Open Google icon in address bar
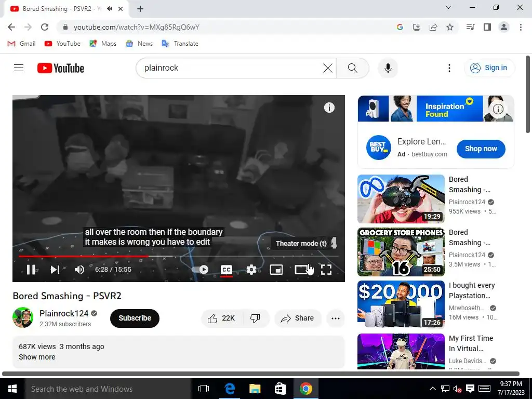Viewport: 532px width, 399px height. 400,27
